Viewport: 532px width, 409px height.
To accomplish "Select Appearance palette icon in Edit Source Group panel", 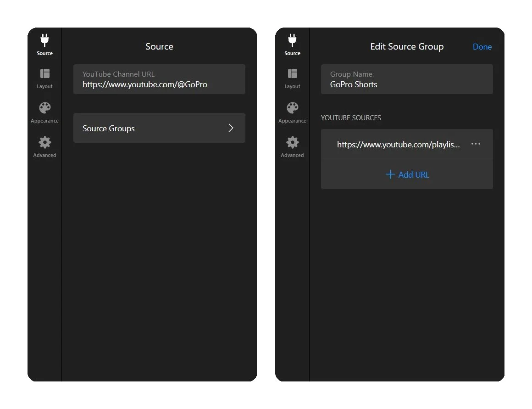I will coord(292,108).
